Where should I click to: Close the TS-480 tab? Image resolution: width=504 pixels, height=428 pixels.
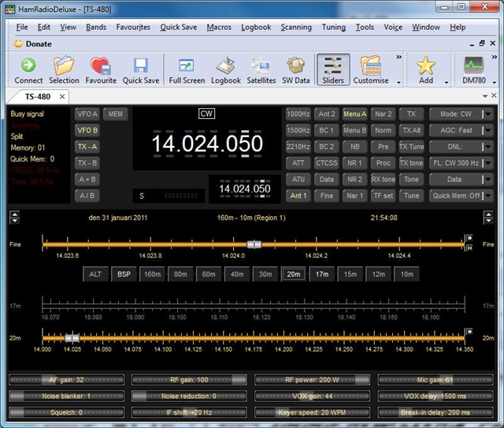click(x=62, y=96)
